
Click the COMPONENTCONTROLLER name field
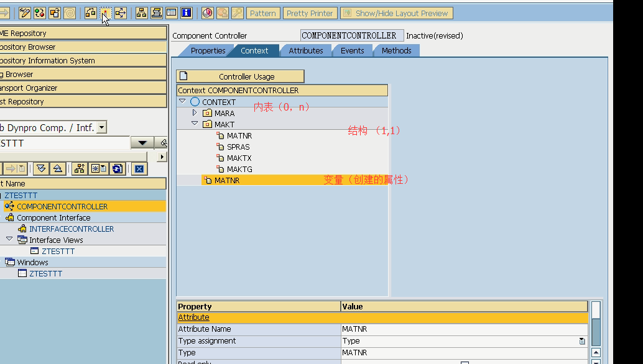click(x=352, y=35)
